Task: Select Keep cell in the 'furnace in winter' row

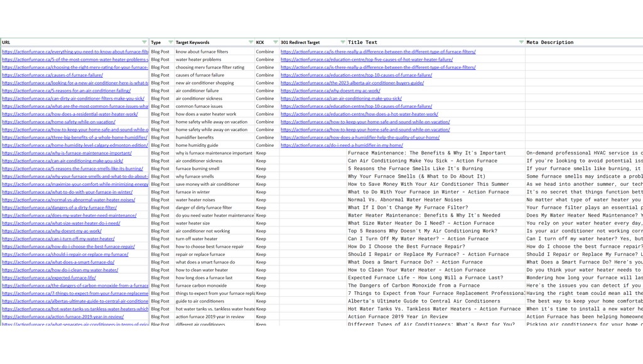Action: (x=267, y=192)
